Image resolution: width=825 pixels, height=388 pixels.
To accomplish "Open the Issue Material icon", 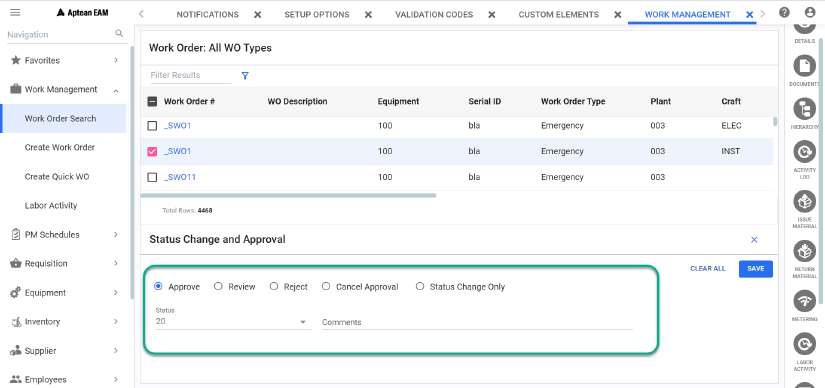I will (x=804, y=202).
